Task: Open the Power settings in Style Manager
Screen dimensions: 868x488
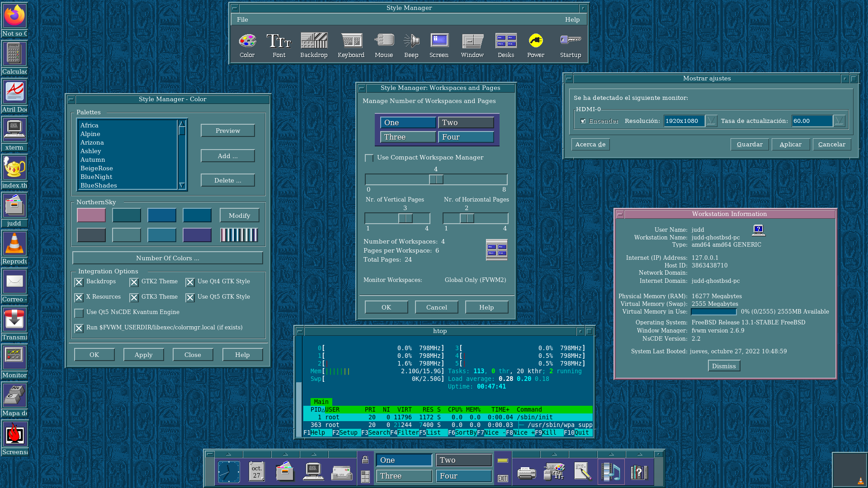Action: (x=536, y=45)
